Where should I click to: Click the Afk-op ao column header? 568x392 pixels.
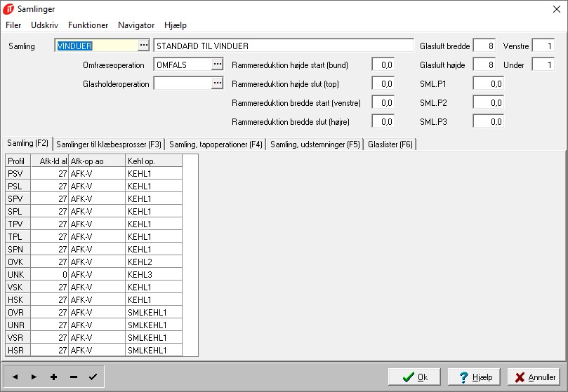pos(97,161)
